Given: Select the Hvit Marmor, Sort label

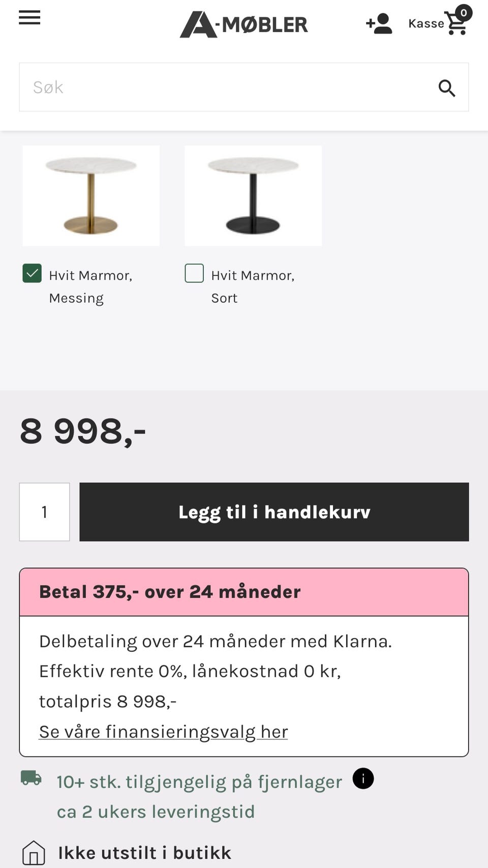Looking at the screenshot, I should coord(253,286).
